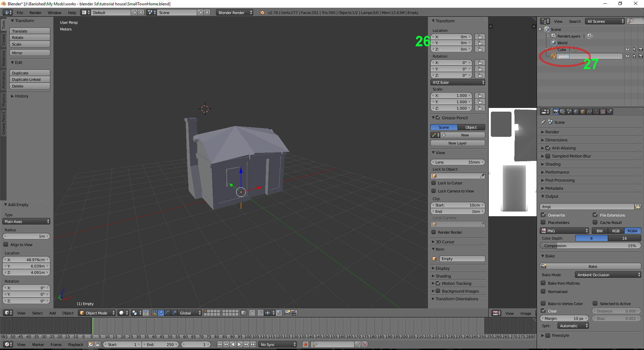The height and width of the screenshot is (350, 644).
Task: Hide the Cube object via eye icon
Action: (x=627, y=49)
